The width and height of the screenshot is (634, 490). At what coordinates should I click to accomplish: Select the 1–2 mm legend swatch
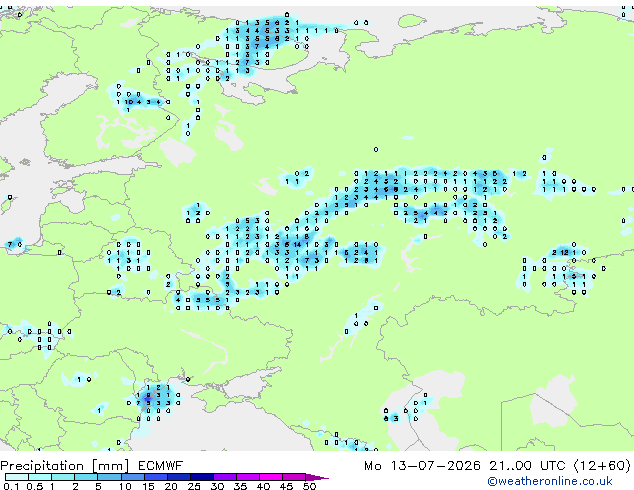point(63,477)
